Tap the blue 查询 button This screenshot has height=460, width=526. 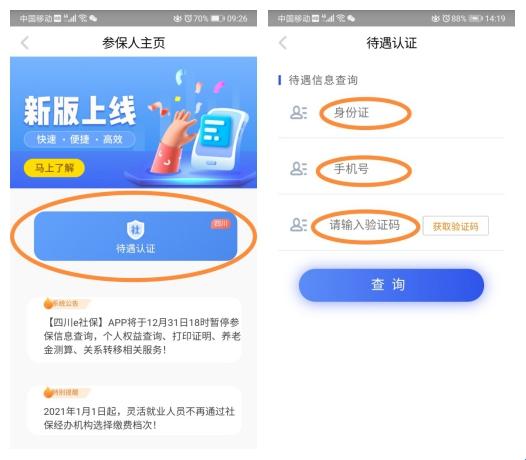pyautogui.click(x=391, y=285)
